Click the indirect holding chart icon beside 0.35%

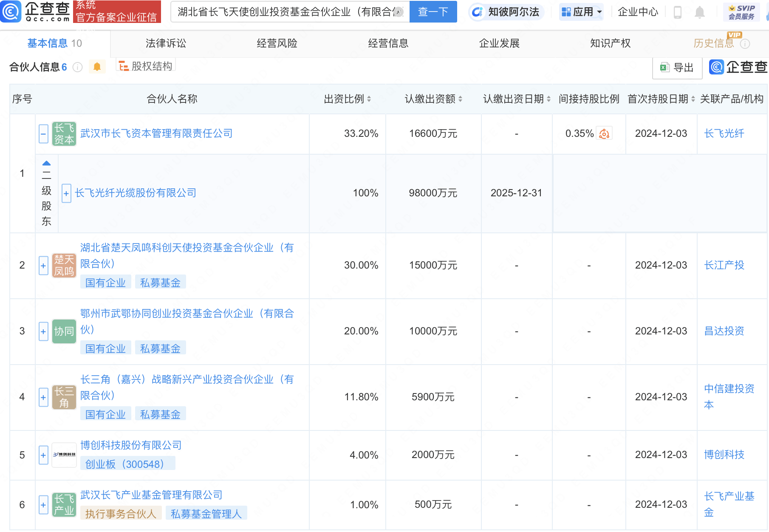tap(604, 134)
